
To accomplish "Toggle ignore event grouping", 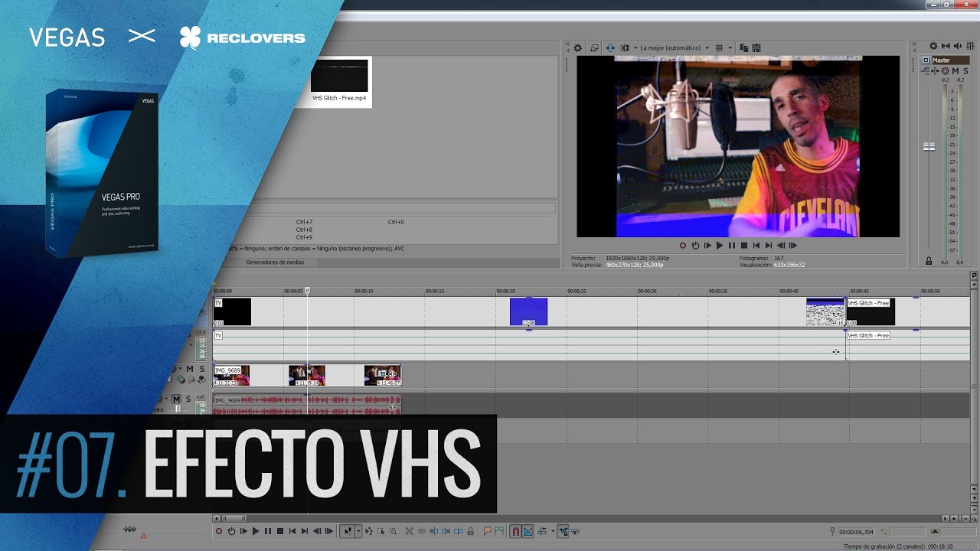I will click(x=575, y=531).
